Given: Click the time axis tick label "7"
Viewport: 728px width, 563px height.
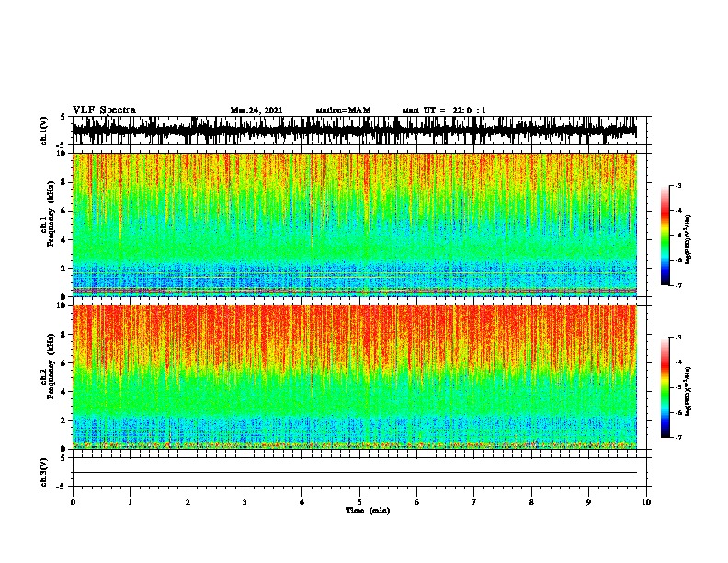Looking at the screenshot, I should (474, 502).
